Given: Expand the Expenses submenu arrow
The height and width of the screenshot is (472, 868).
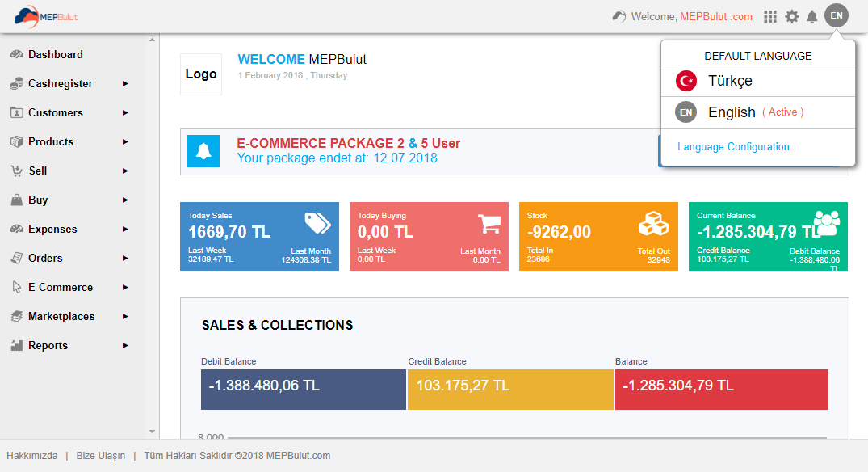Looking at the screenshot, I should coord(125,229).
